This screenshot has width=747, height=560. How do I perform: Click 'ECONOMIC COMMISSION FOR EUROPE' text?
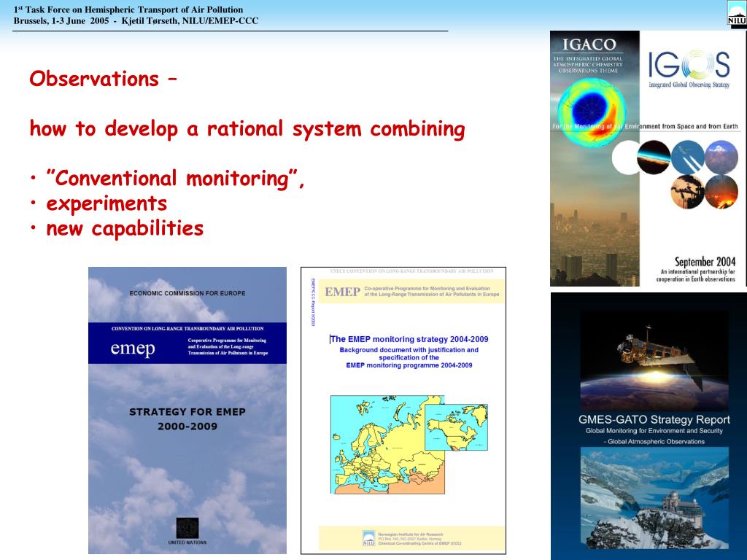click(x=187, y=293)
